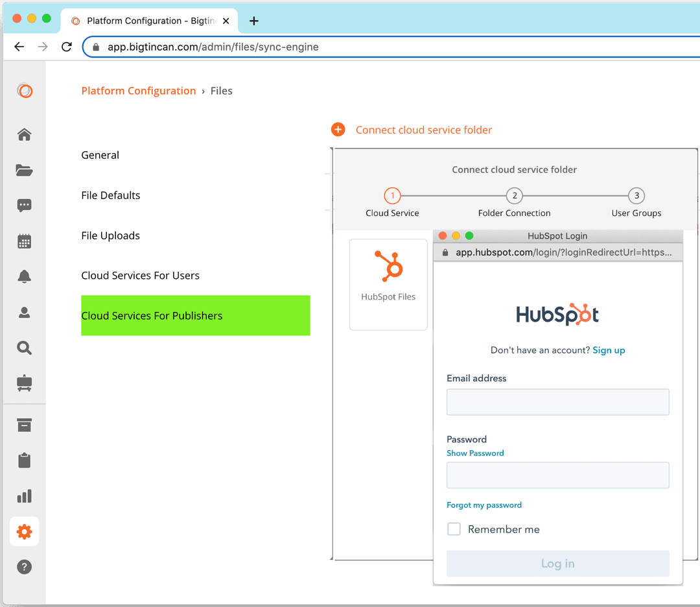Screen dimensions: 700x607
Task: Open the File Defaults section
Action: click(110, 195)
